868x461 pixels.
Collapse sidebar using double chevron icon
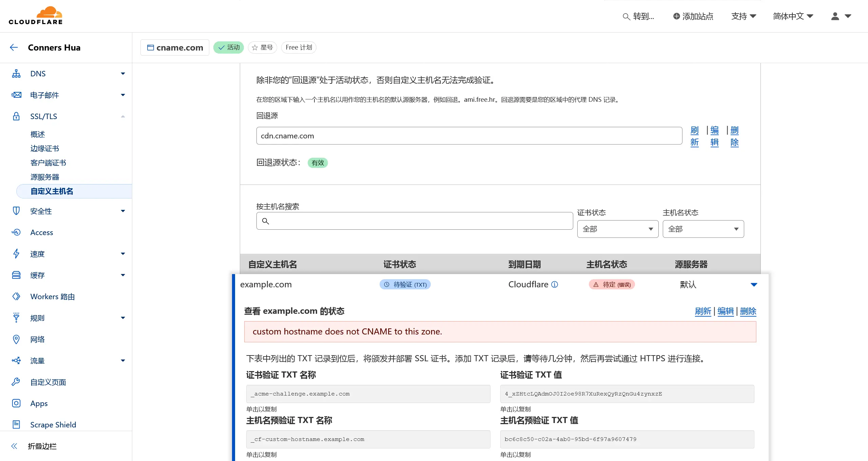pyautogui.click(x=14, y=446)
